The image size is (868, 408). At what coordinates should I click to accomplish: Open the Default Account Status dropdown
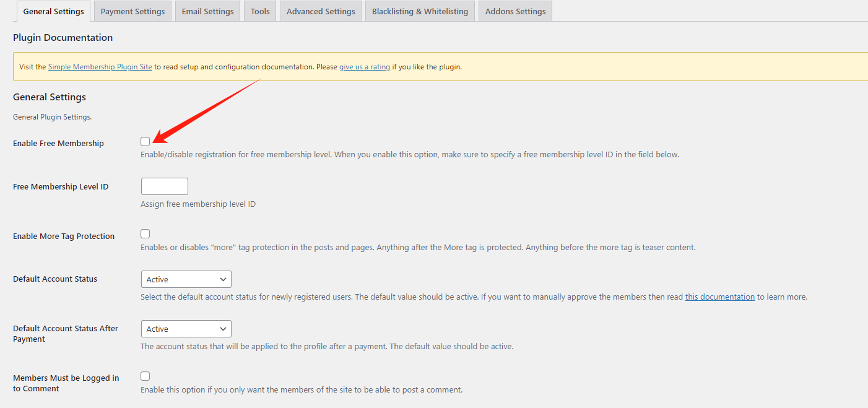(186, 279)
